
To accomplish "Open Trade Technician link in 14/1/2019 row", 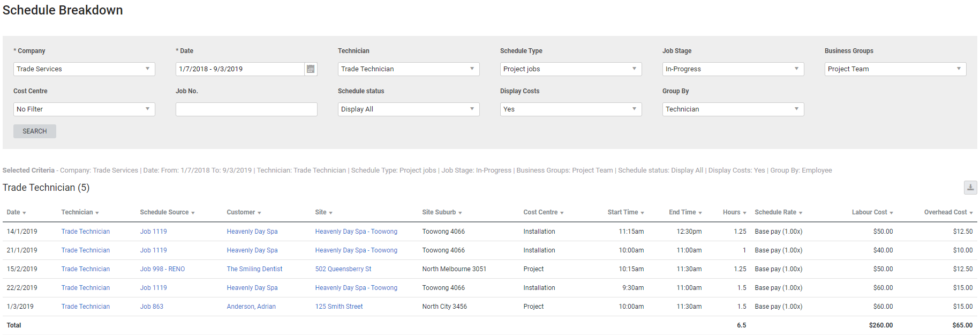I will coord(86,232).
